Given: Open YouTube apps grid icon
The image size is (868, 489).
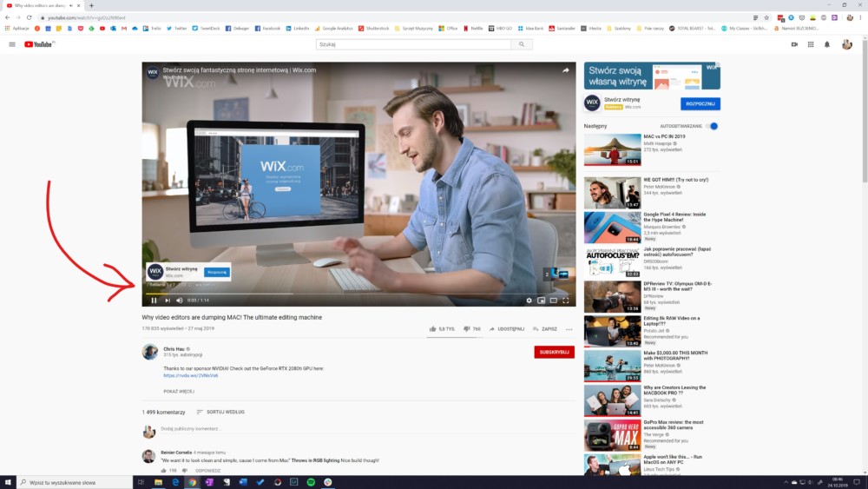Looking at the screenshot, I should coord(811,44).
